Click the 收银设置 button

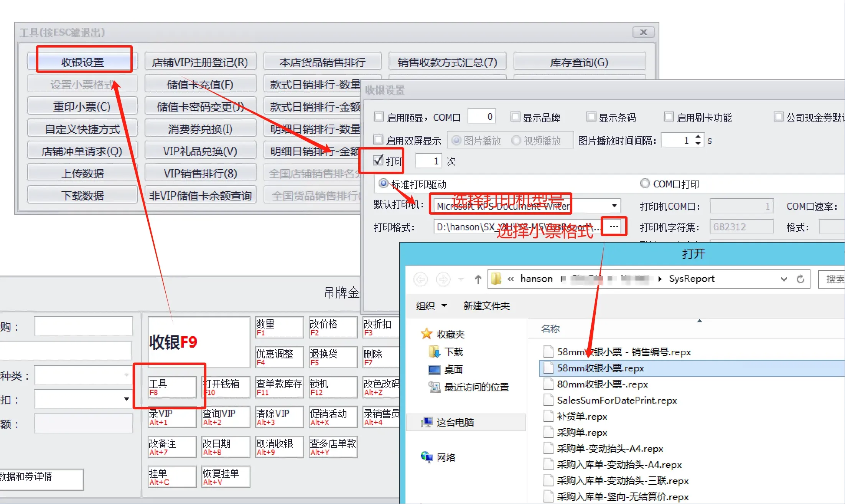pyautogui.click(x=83, y=62)
